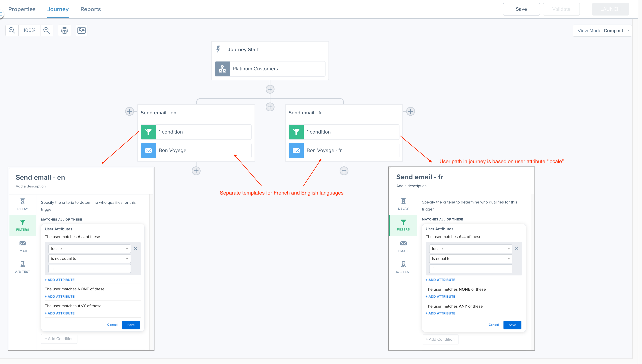
Task: Open the View Mode Compact dropdown
Action: tap(602, 30)
